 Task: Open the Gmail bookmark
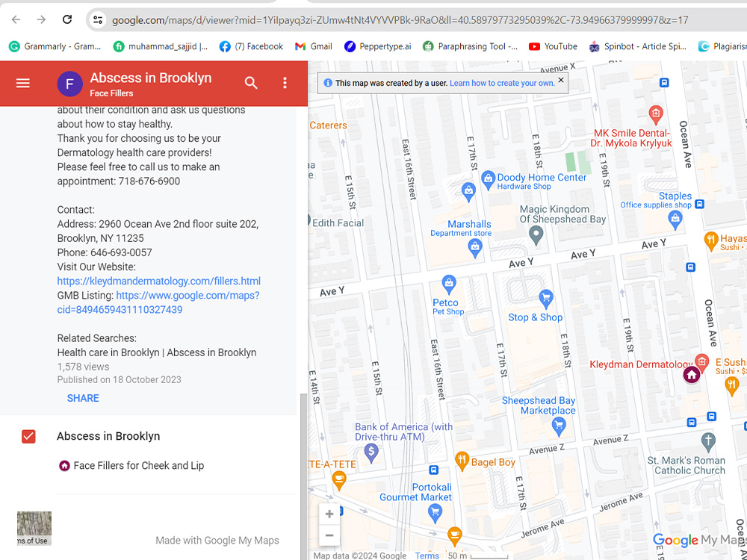[314, 46]
